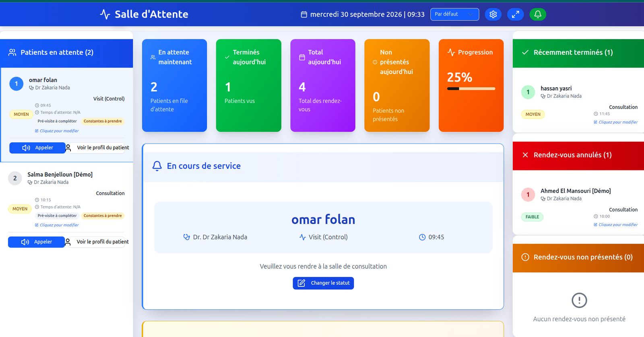Click 'Cliquez pour modifier' under omar folan
This screenshot has width=644, height=337.
57,131
